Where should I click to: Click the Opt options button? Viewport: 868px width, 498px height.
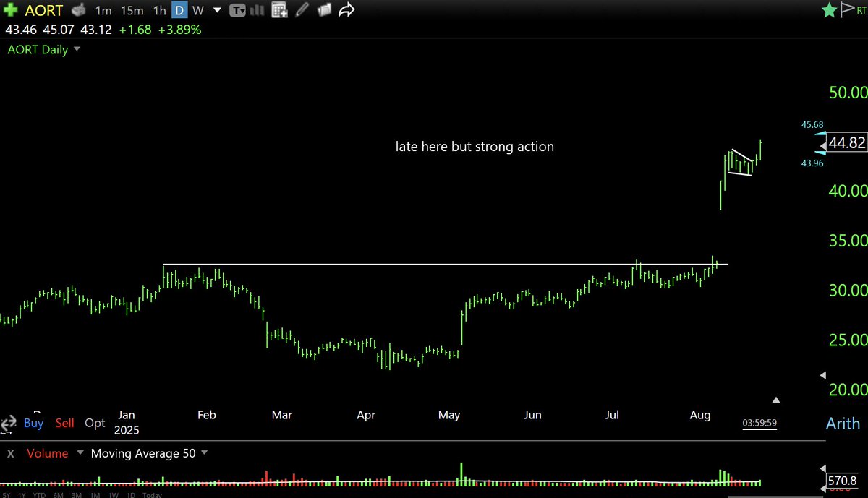click(x=95, y=423)
